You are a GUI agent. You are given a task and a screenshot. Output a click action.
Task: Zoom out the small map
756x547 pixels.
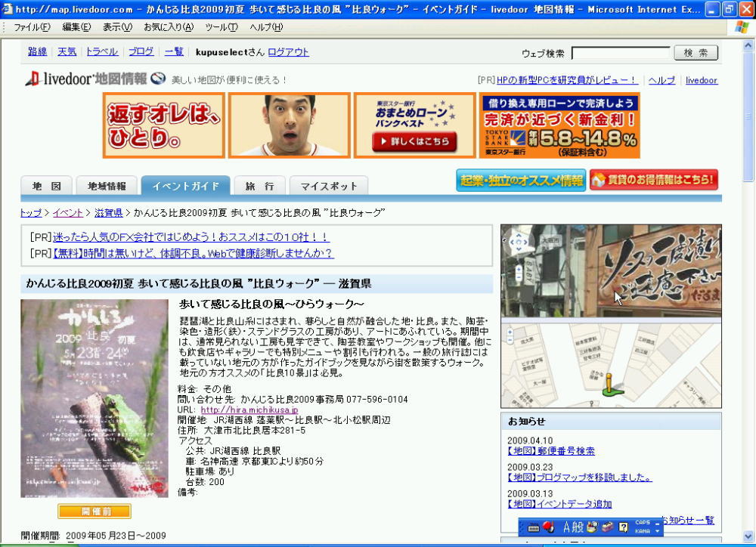(510, 340)
